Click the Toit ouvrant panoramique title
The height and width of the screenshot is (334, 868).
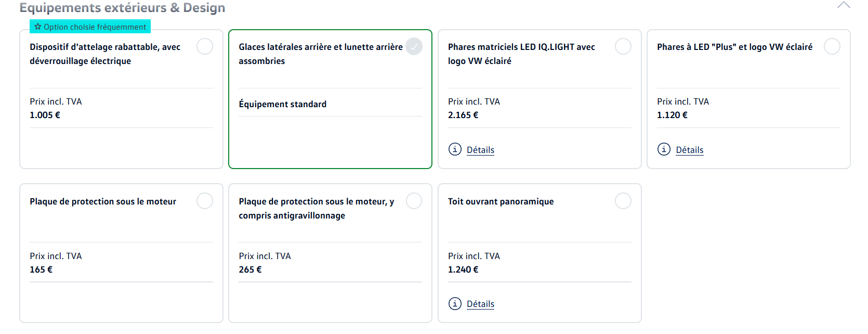click(x=501, y=201)
